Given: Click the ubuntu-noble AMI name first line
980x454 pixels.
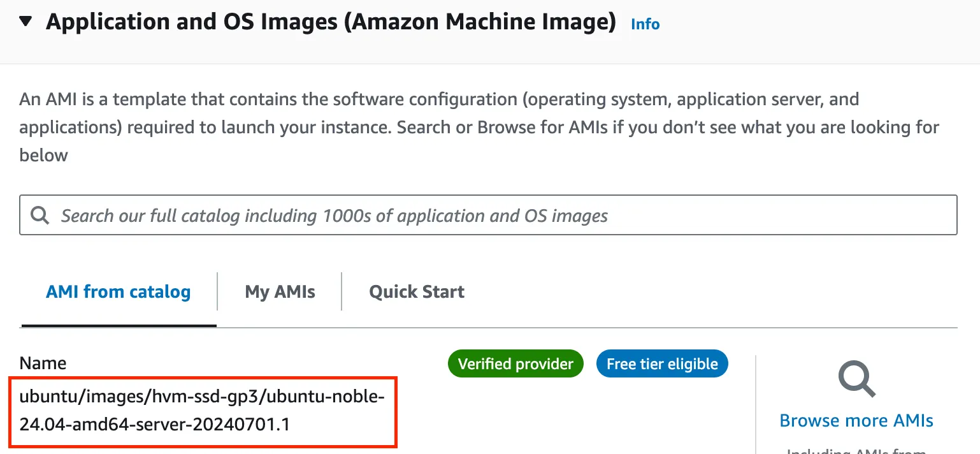Looking at the screenshot, I should coord(202,397).
